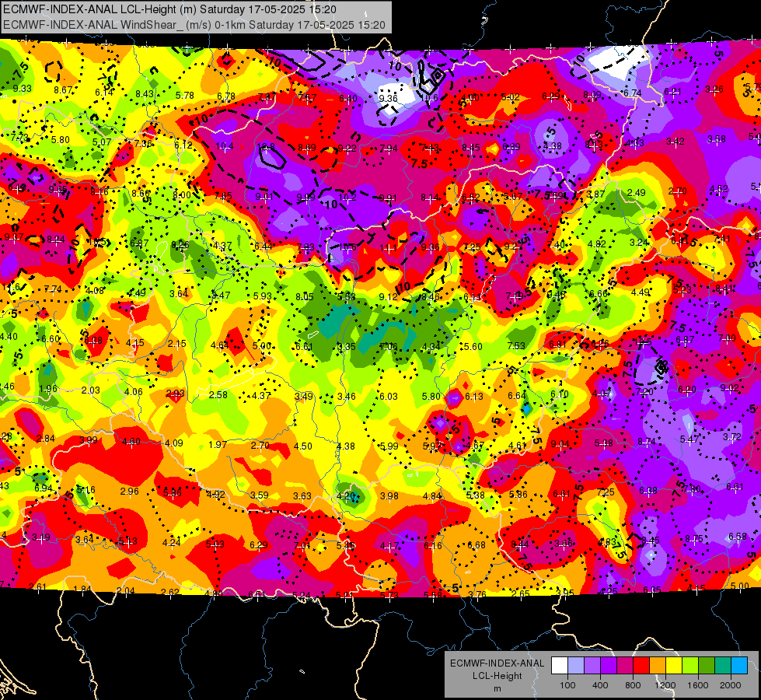
Task: Click the wind shear value 9.04
Action: coord(560,444)
